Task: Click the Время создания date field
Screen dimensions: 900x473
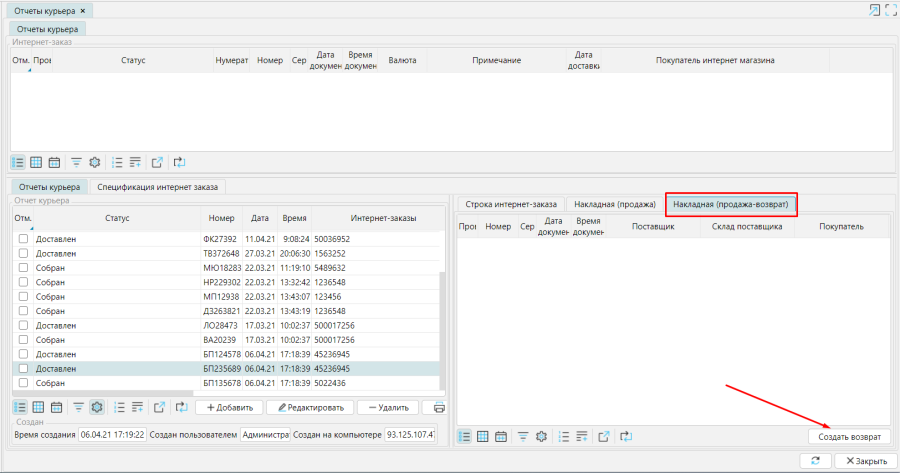Action: [x=112, y=435]
